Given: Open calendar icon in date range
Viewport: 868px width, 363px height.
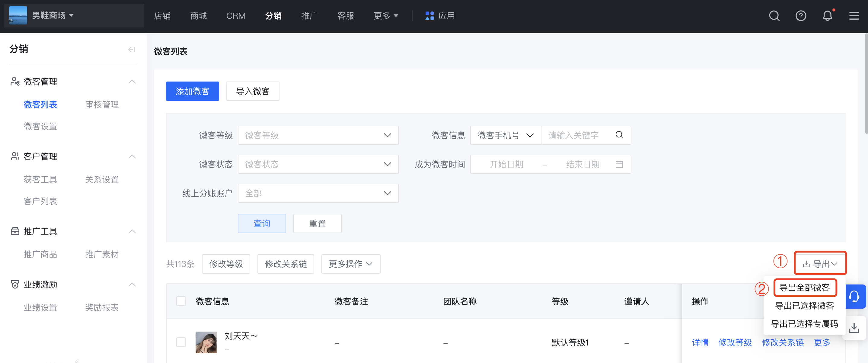Looking at the screenshot, I should [619, 164].
